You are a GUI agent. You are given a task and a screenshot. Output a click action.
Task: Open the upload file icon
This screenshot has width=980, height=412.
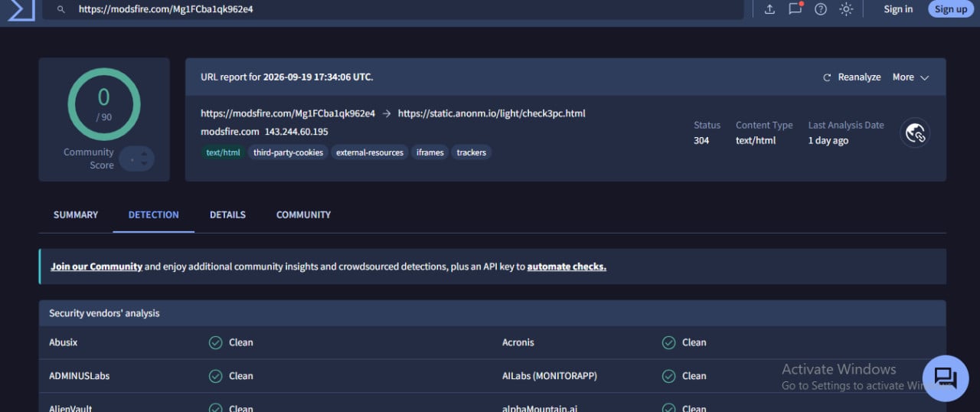click(770, 9)
